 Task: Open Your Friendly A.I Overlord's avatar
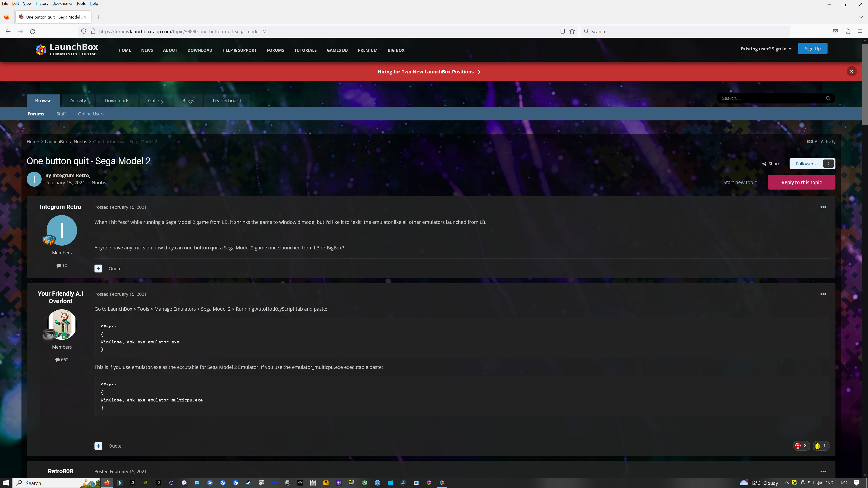click(62, 325)
